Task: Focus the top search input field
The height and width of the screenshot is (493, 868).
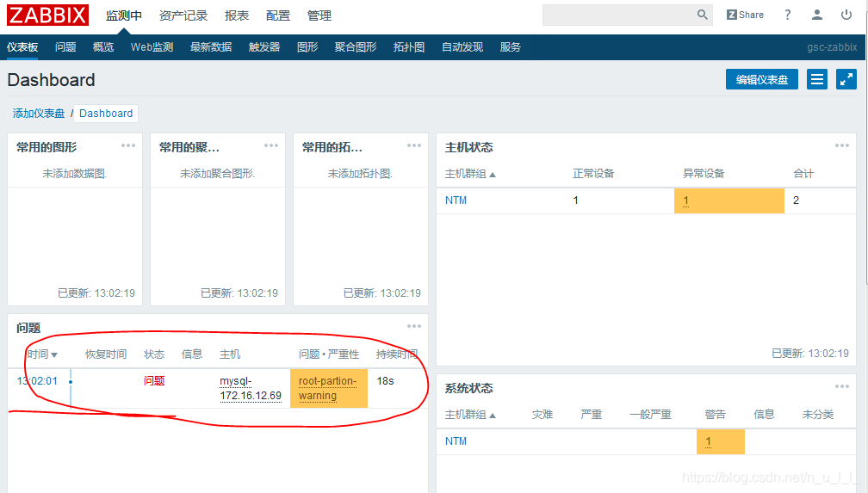Action: [619, 15]
